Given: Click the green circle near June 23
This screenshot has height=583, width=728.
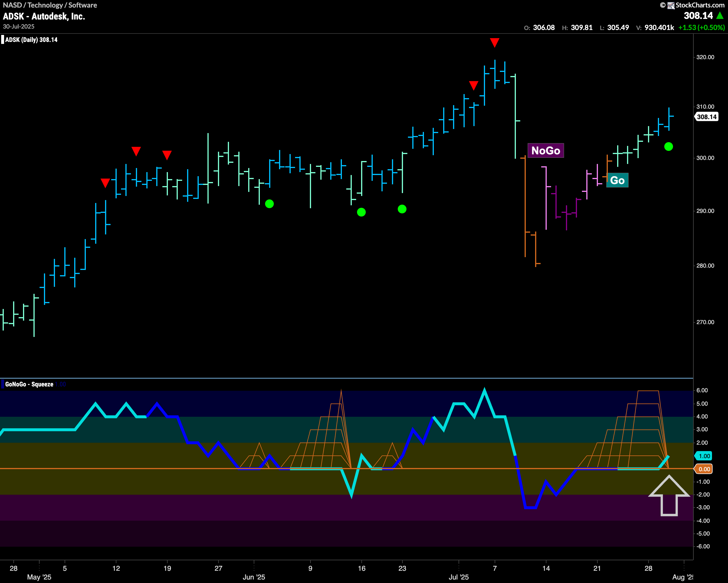Looking at the screenshot, I should pyautogui.click(x=402, y=209).
